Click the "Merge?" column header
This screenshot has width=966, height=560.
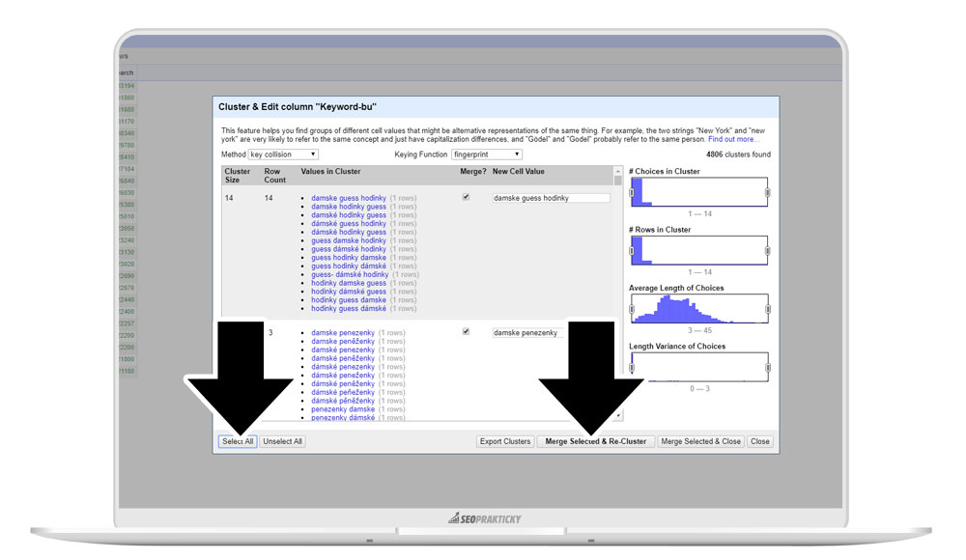[x=473, y=171]
